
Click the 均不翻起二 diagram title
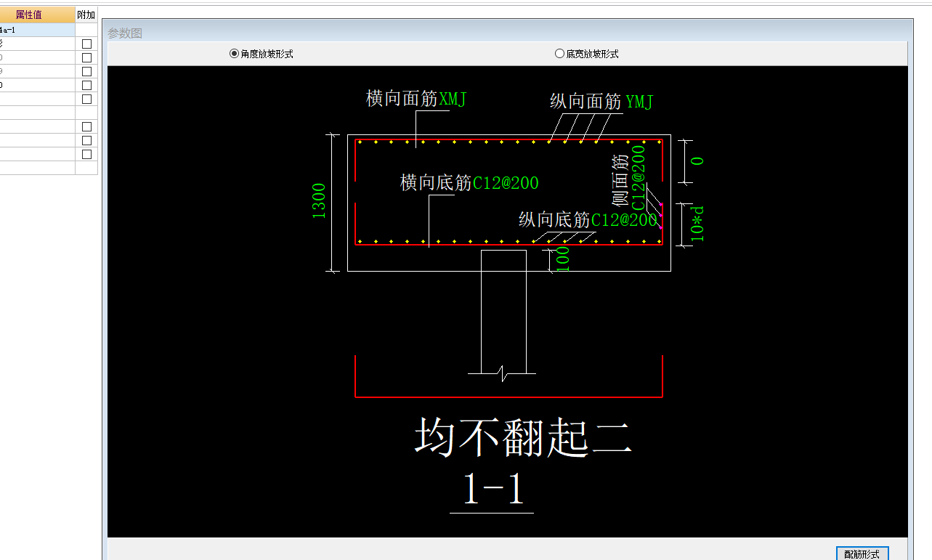(x=523, y=437)
